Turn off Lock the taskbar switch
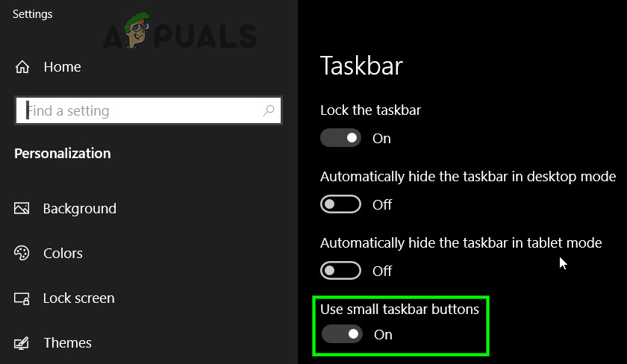The height and width of the screenshot is (364, 627). pyautogui.click(x=340, y=138)
